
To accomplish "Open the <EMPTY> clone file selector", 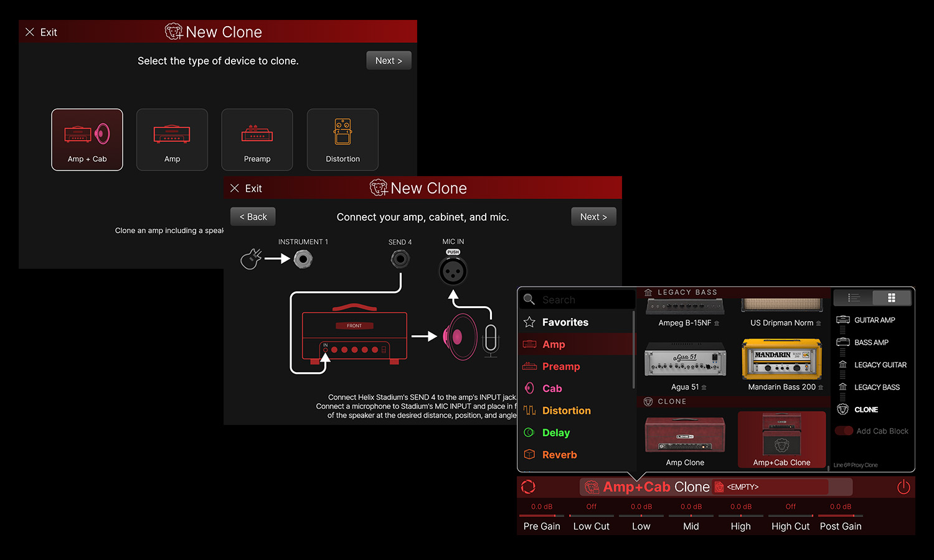I will click(771, 487).
